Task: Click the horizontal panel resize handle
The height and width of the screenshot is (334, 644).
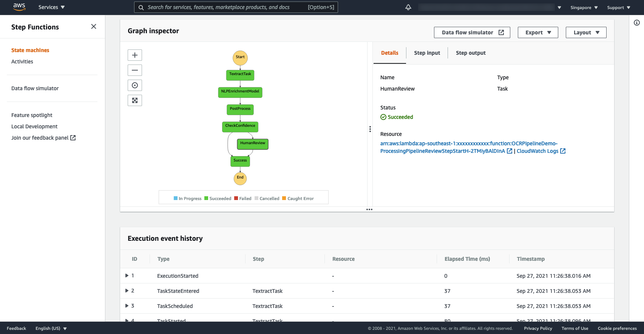Action: 369,209
